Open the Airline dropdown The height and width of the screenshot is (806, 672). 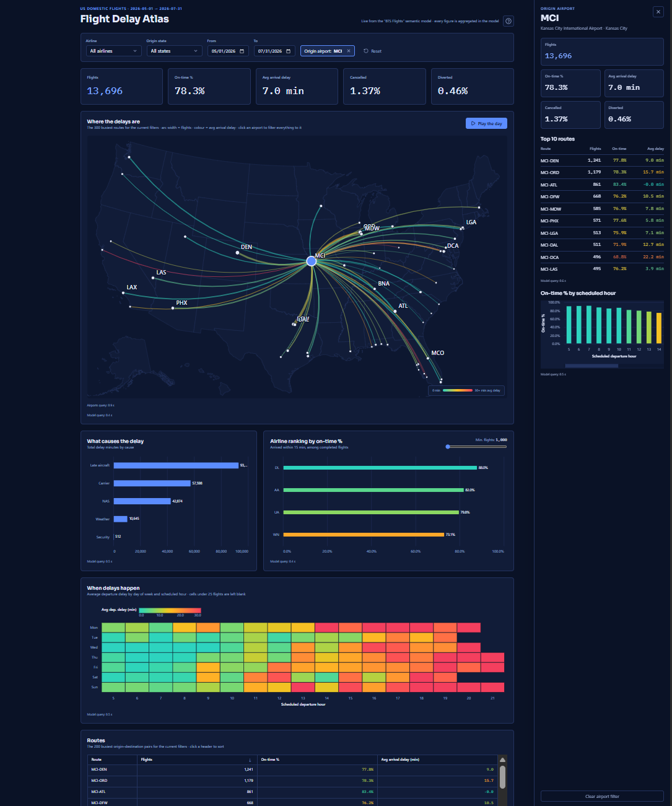pos(114,51)
